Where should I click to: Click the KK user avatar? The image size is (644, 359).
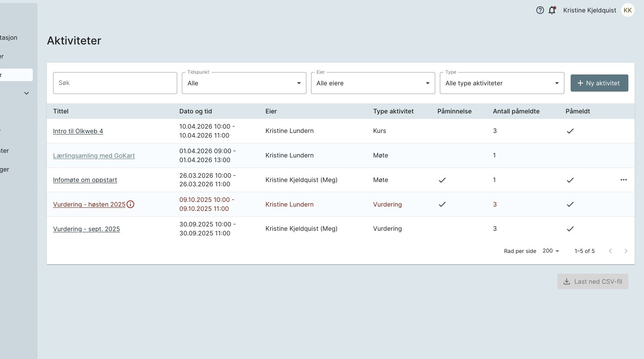click(x=628, y=11)
